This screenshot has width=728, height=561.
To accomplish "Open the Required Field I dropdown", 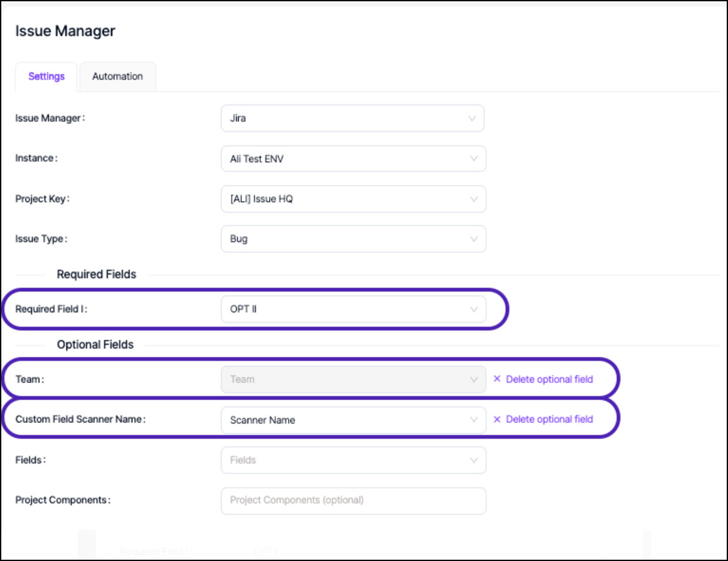I will (x=353, y=310).
